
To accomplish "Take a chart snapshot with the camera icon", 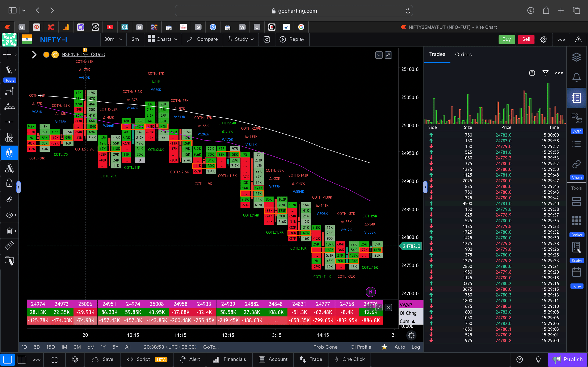I will pos(267,39).
